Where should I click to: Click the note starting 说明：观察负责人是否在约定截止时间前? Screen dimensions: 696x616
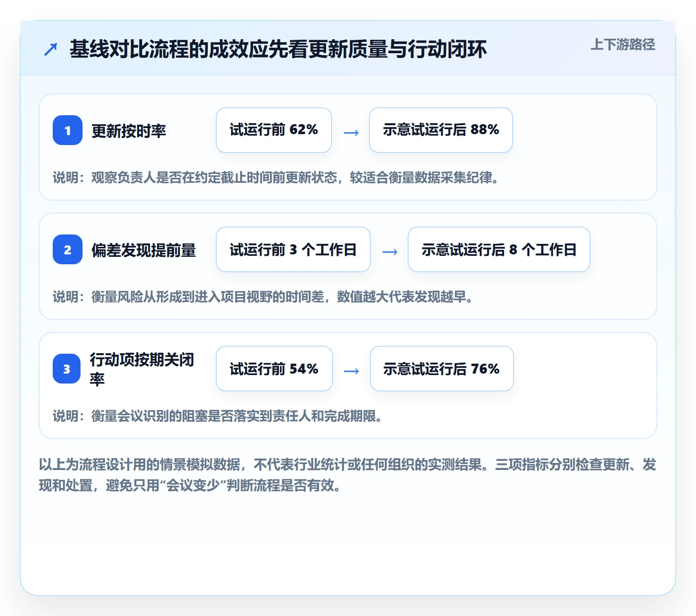[276, 177]
